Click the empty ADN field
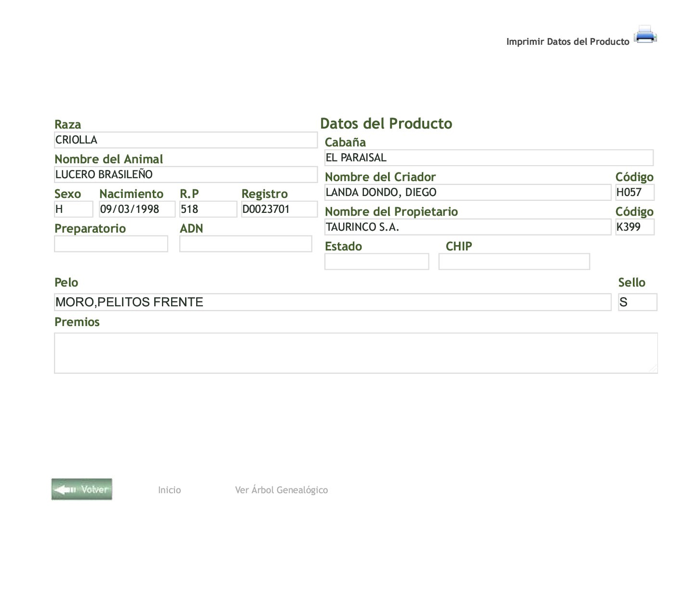 click(x=245, y=244)
